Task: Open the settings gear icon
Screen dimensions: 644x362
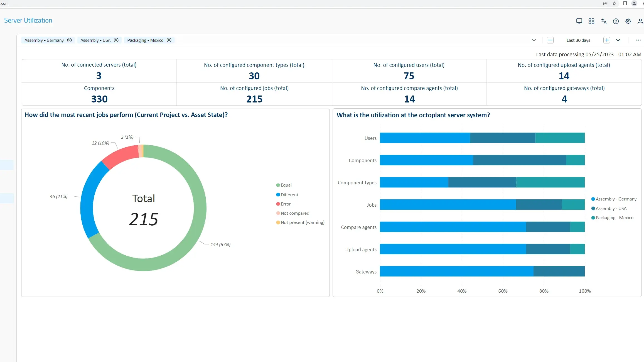Action: (x=628, y=21)
